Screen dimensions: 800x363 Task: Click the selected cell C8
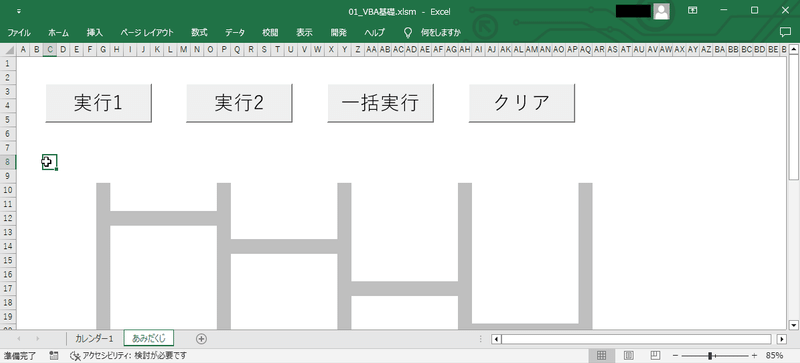click(49, 162)
